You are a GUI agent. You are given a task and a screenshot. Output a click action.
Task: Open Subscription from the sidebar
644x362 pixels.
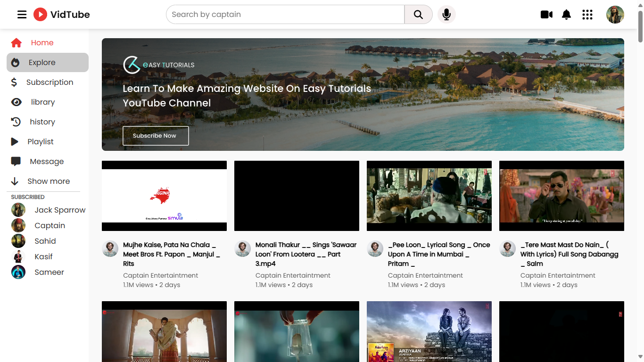pyautogui.click(x=49, y=82)
